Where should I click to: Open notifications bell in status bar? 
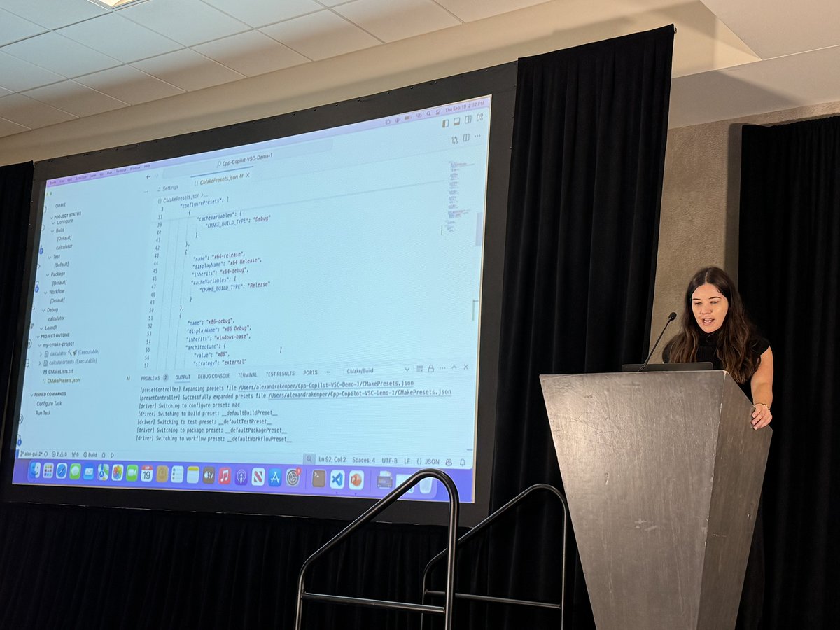coord(463,461)
